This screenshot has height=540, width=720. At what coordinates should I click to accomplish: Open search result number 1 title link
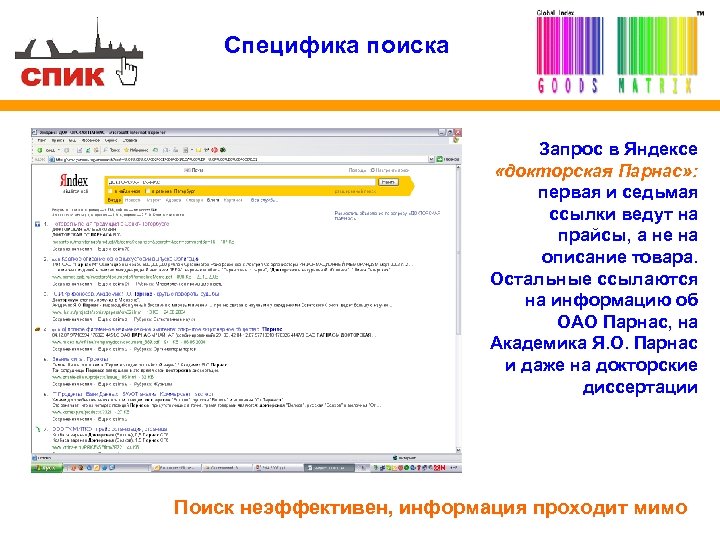[111, 224]
